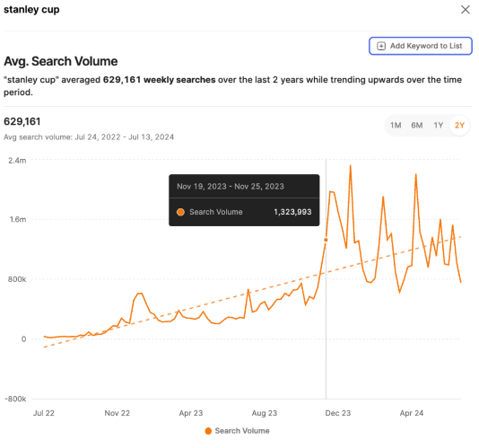Switch chart range to 1M
Image resolution: width=479 pixels, height=448 pixels.
[x=396, y=126]
